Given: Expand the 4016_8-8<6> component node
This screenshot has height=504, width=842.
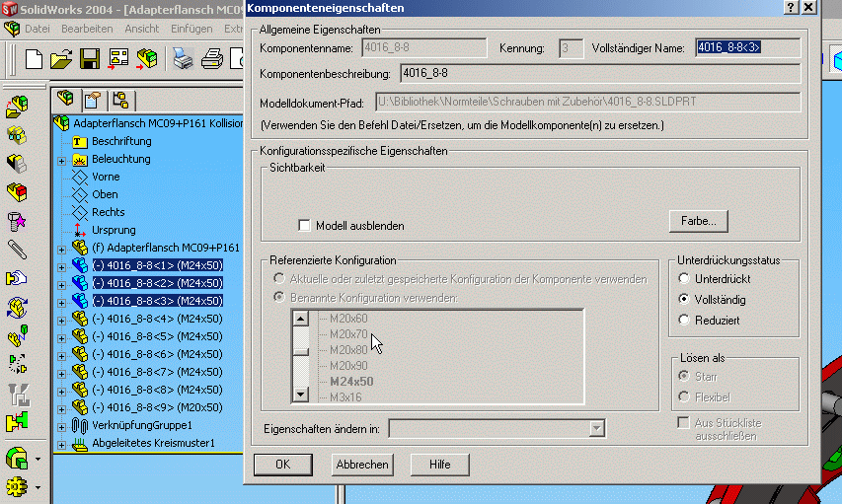Looking at the screenshot, I should point(62,356).
